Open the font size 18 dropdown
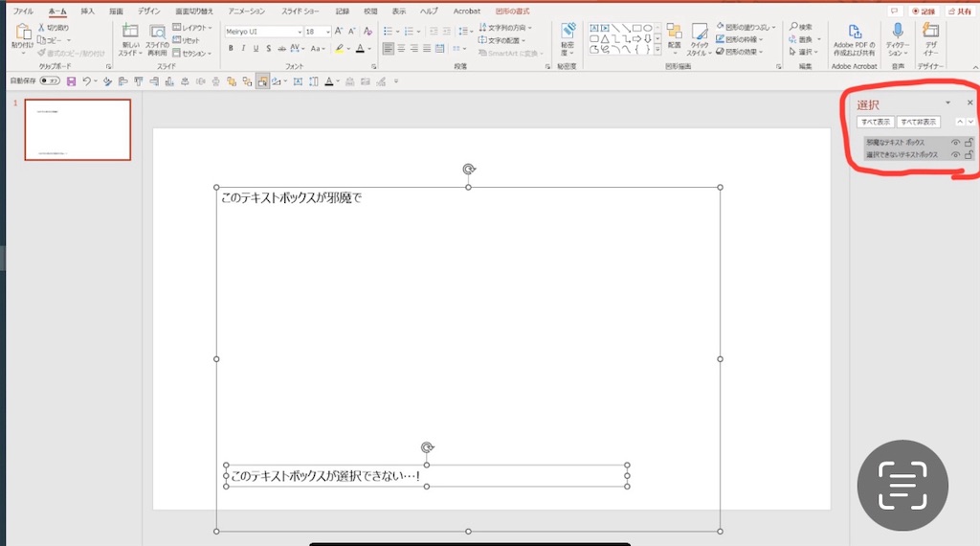 [328, 32]
